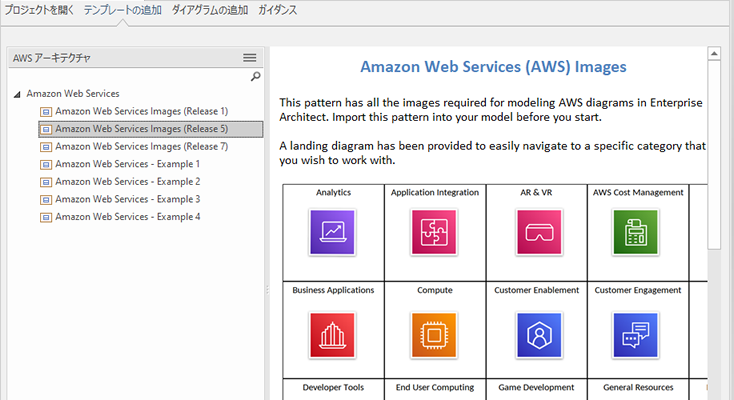This screenshot has width=734, height=400.
Task: Select Amazon Web Services Images (Release 7)
Action: 141,147
